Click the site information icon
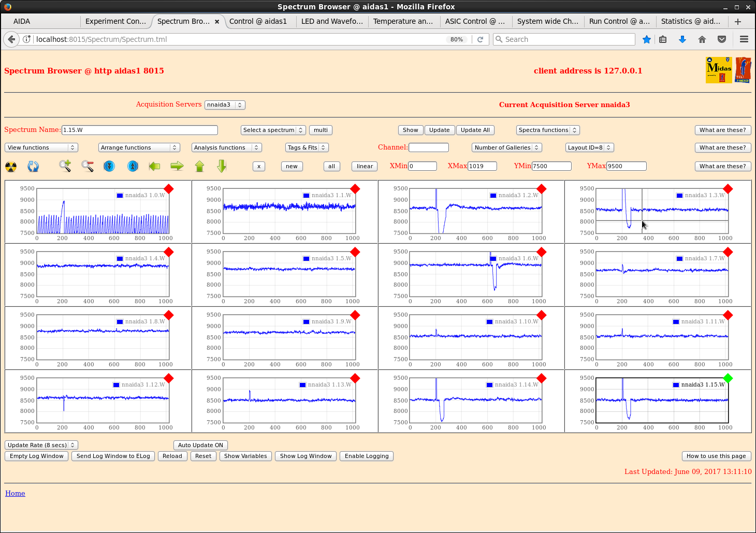The width and height of the screenshot is (756, 533). click(x=26, y=39)
